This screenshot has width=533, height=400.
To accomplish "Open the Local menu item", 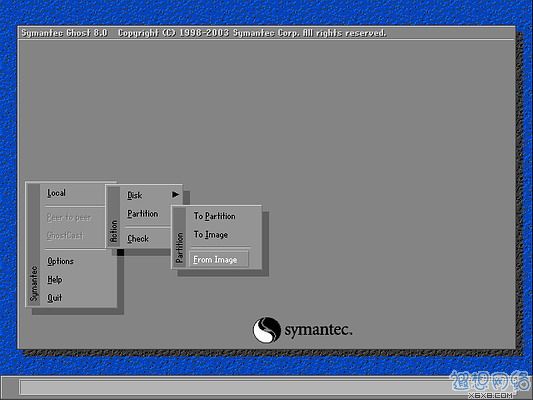I will 56,193.
